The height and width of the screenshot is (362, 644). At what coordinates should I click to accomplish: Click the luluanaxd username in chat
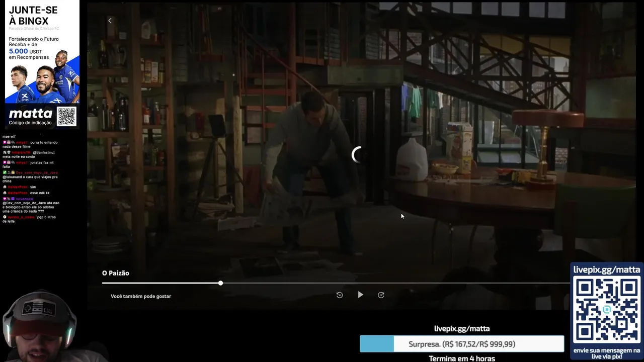click(25, 199)
